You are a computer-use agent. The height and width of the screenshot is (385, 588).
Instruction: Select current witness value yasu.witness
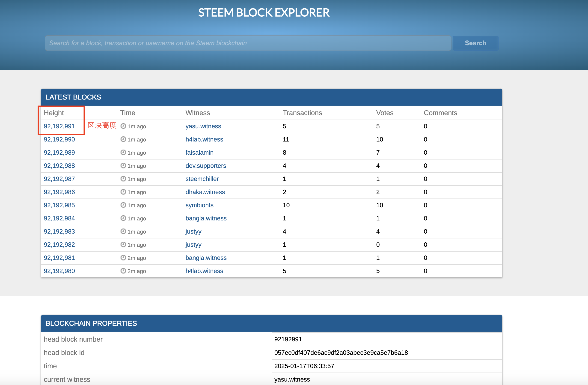point(292,379)
